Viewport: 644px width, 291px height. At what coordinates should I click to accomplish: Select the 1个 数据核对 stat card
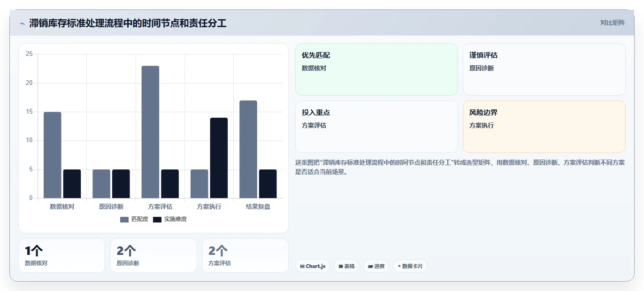coord(61,255)
